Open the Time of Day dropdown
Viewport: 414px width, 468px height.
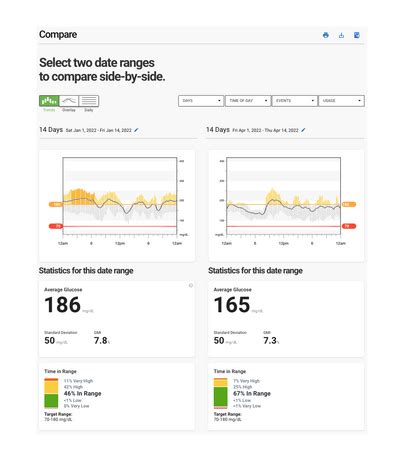pyautogui.click(x=248, y=101)
